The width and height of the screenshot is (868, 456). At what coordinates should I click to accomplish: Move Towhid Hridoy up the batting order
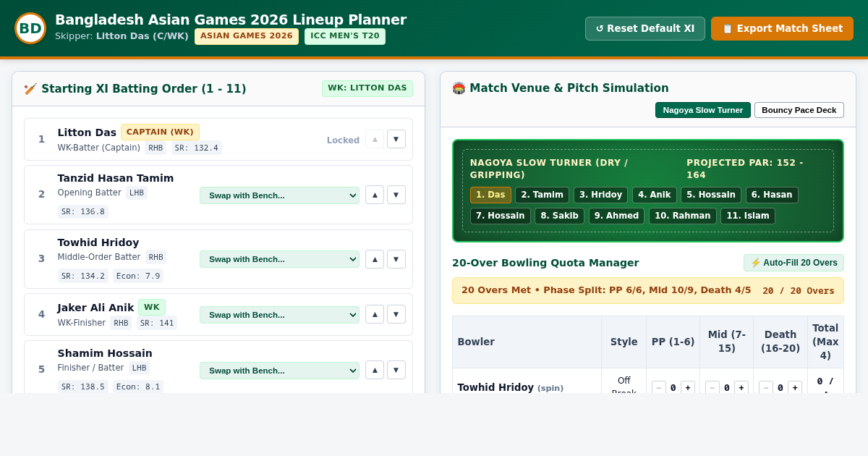pyautogui.click(x=375, y=259)
